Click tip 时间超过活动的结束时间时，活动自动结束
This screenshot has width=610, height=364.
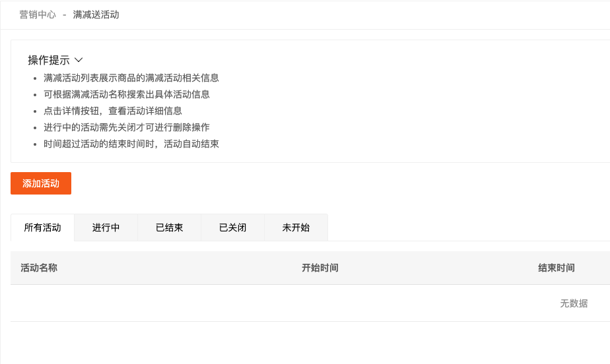[x=131, y=144]
